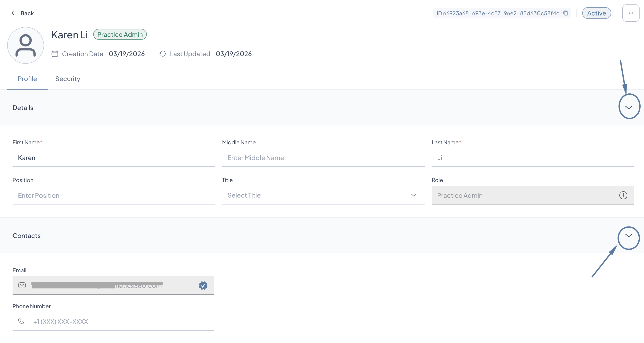Click the Role info exclamation icon
The height and width of the screenshot is (343, 644).
[623, 195]
